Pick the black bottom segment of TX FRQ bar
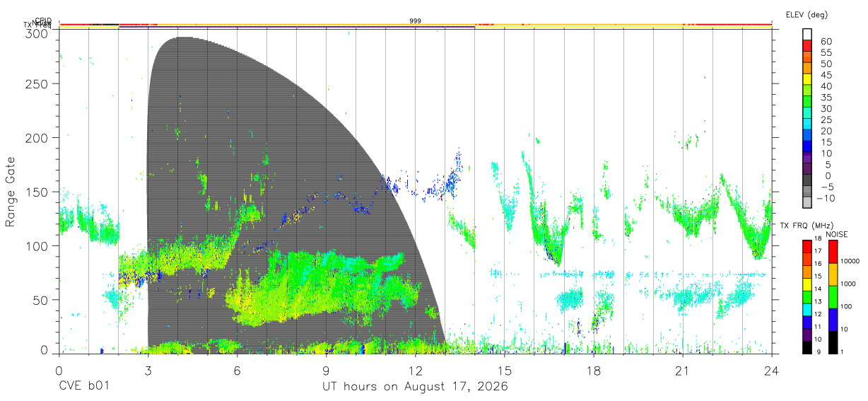Image resolution: width=868 pixels, height=401 pixels. (x=807, y=347)
